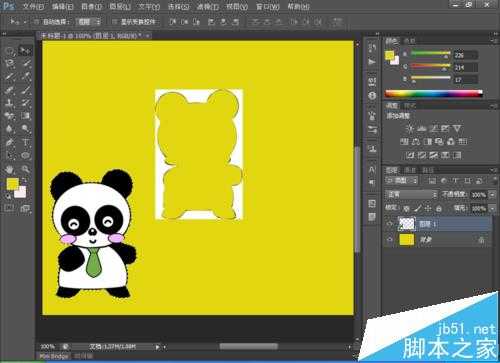Open the File menu
Image resolution: width=500 pixels, height=363 pixels.
[x=33, y=7]
